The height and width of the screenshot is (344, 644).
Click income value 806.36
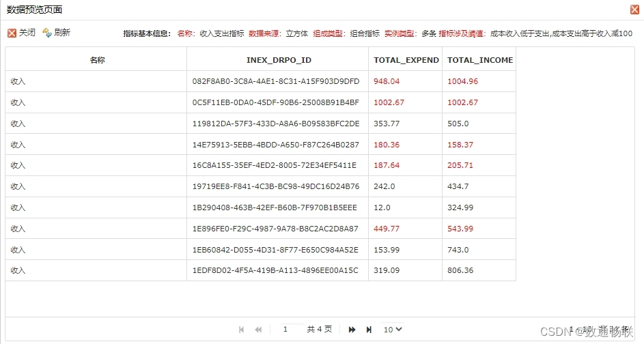pos(460,270)
